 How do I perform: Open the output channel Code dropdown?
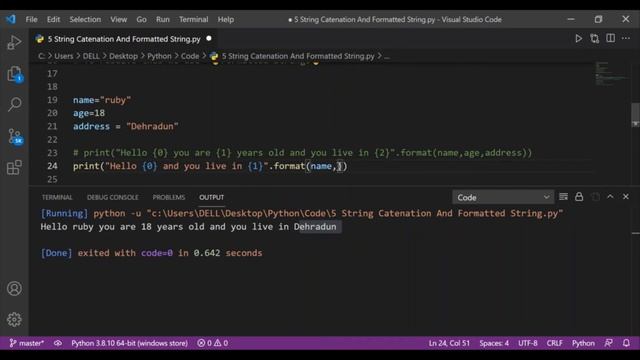503,197
